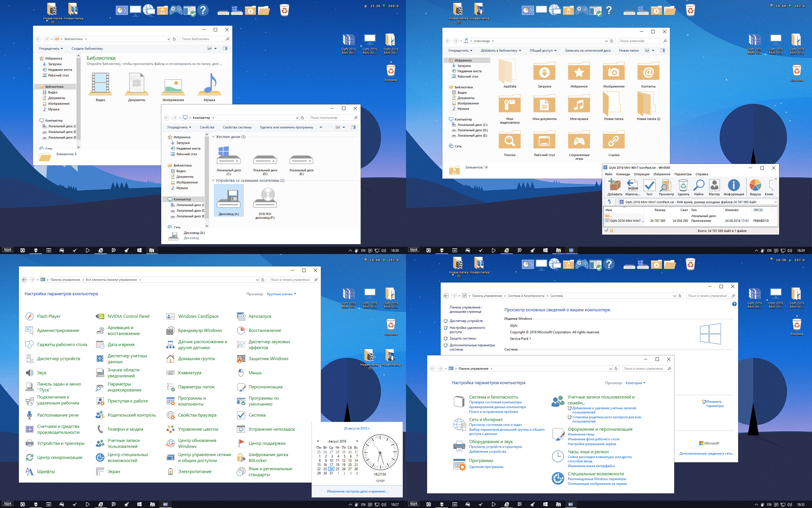Select the Ссылки folder icon
812x508 pixels.
tap(614, 143)
